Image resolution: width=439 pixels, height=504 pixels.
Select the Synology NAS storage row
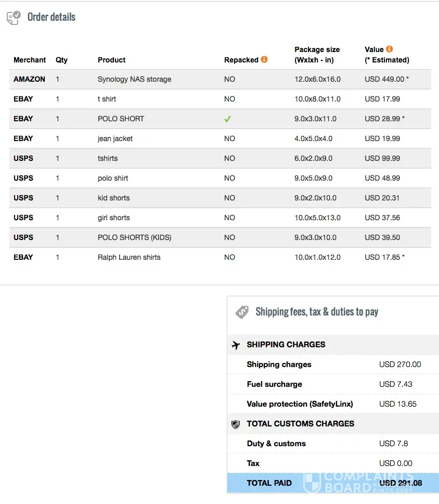[x=134, y=79]
